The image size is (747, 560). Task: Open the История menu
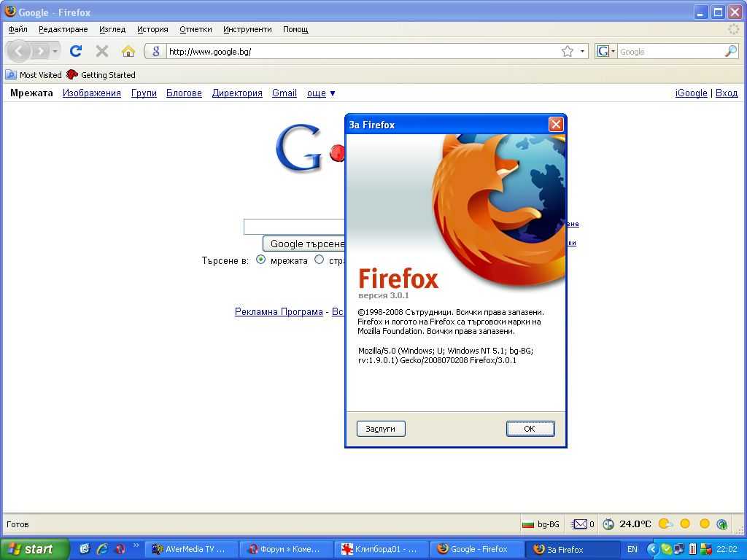152,29
